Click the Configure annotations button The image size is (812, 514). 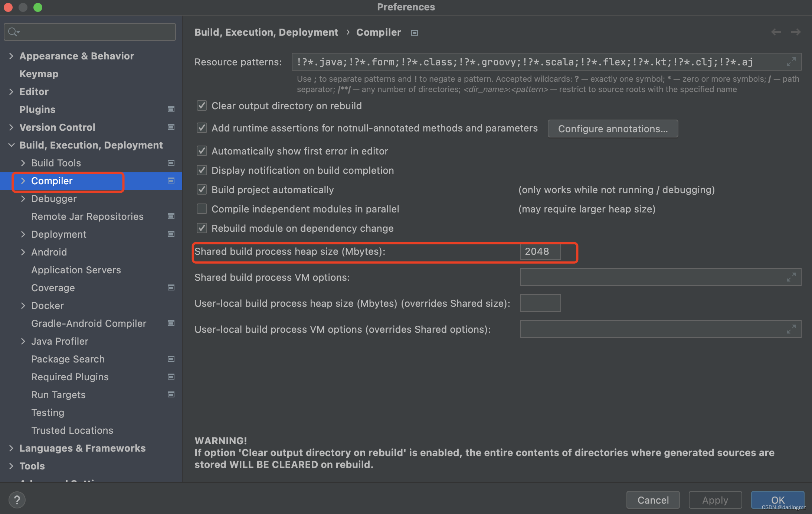tap(613, 129)
